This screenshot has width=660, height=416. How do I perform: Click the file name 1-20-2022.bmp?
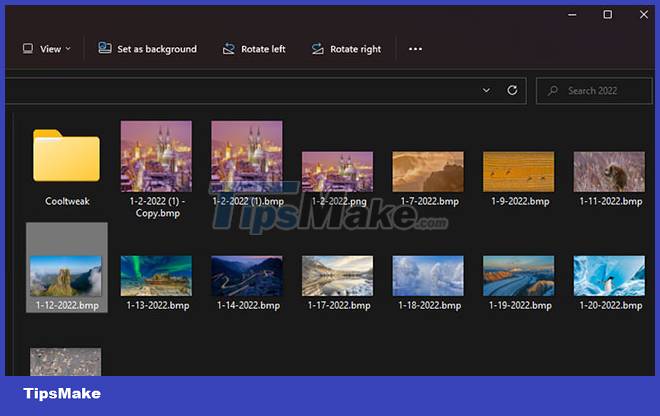click(x=611, y=305)
